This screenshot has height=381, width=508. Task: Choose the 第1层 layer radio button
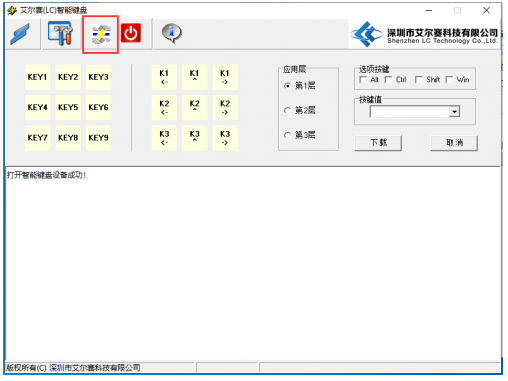coord(287,86)
